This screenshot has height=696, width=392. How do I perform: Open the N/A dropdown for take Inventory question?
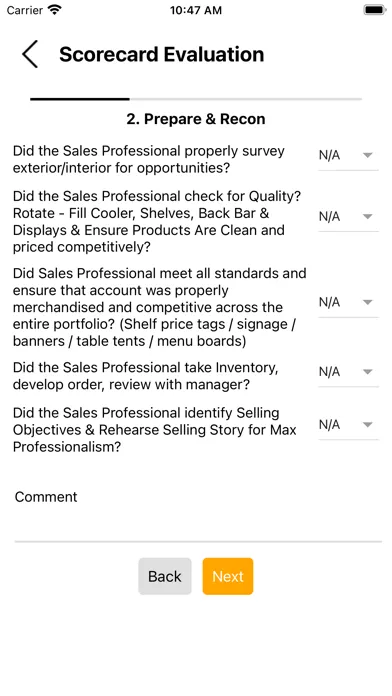tap(348, 372)
